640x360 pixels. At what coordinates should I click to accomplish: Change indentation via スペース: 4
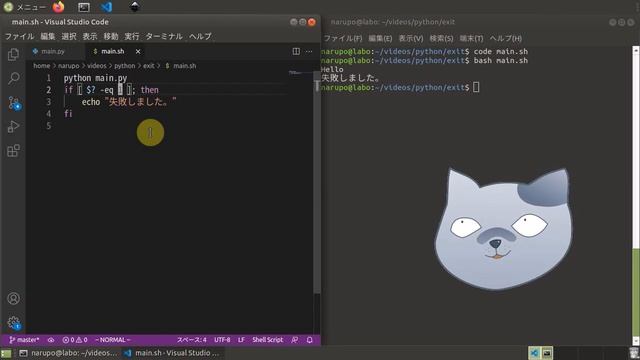(x=191, y=340)
